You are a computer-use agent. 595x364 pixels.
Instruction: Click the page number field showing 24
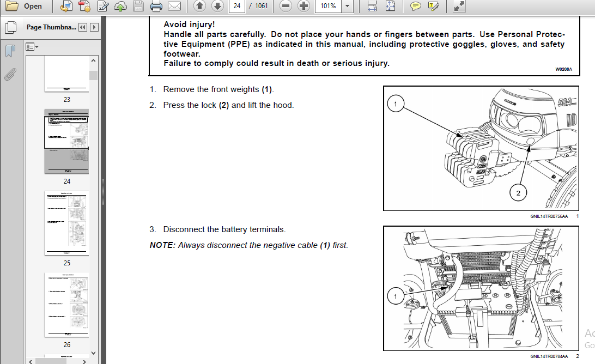(237, 6)
